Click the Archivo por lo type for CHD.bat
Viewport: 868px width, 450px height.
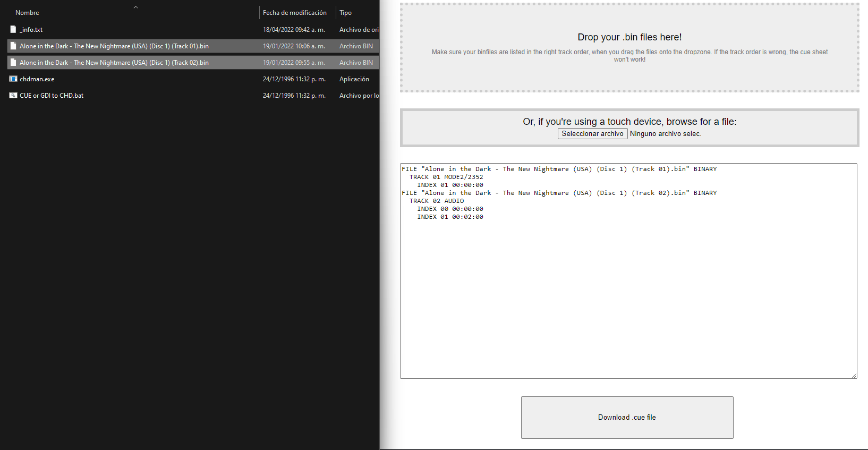tap(359, 96)
